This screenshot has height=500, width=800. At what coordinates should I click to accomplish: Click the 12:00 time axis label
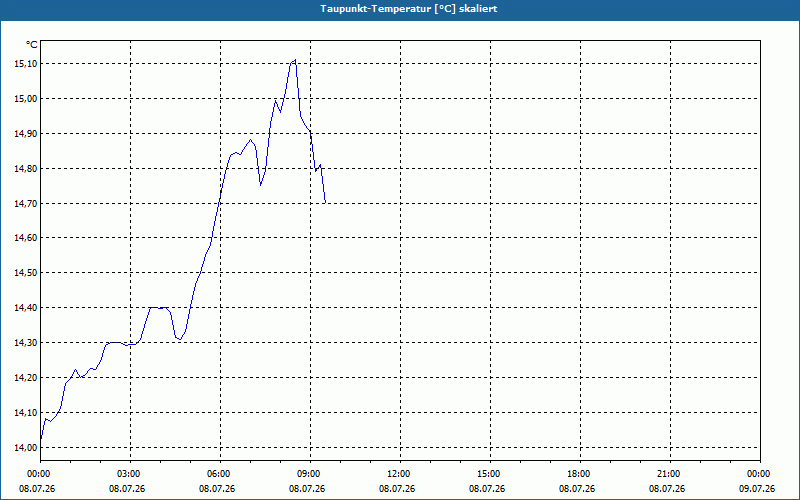(x=400, y=474)
